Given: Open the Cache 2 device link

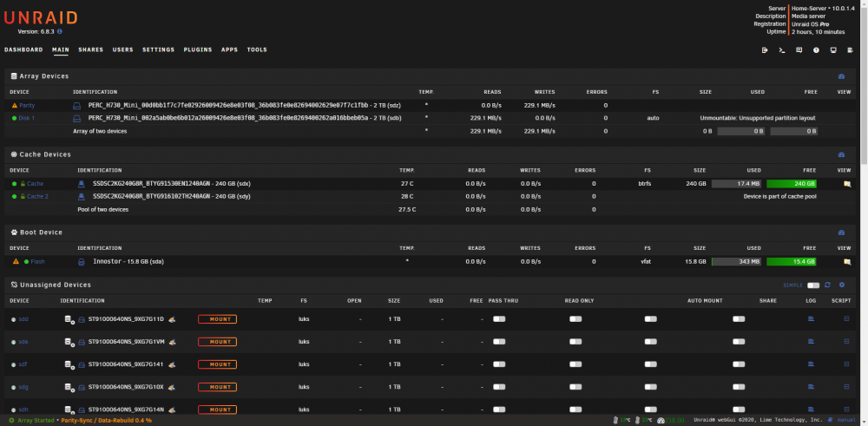Looking at the screenshot, I should (37, 196).
